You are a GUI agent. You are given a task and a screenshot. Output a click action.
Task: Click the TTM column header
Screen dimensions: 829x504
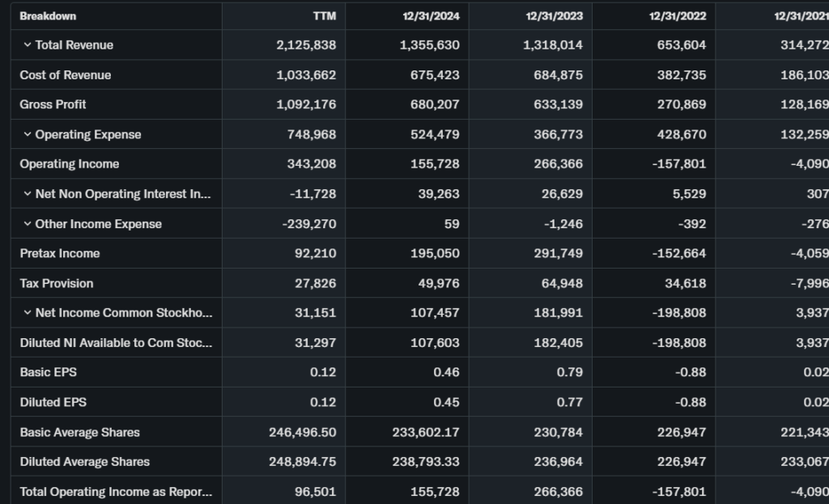(x=324, y=16)
